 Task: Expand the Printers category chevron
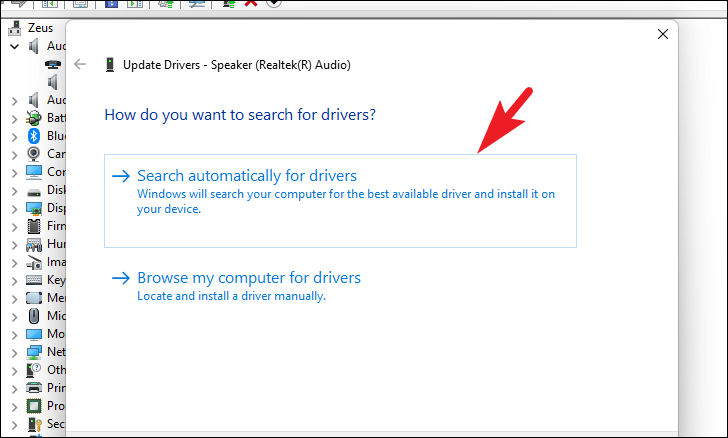point(14,388)
